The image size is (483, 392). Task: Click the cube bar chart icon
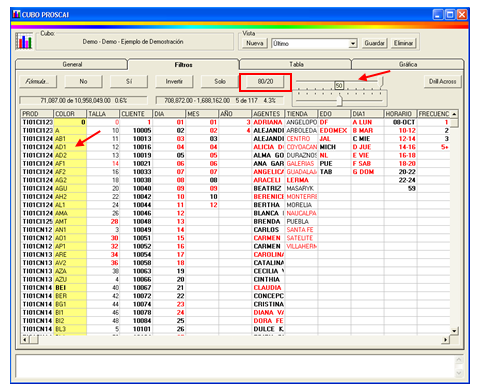[x=25, y=42]
